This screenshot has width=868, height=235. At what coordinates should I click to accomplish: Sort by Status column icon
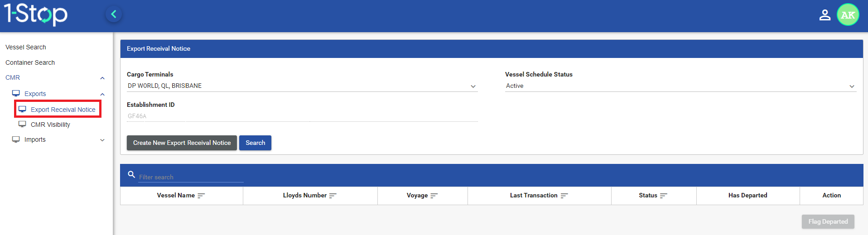click(x=664, y=196)
